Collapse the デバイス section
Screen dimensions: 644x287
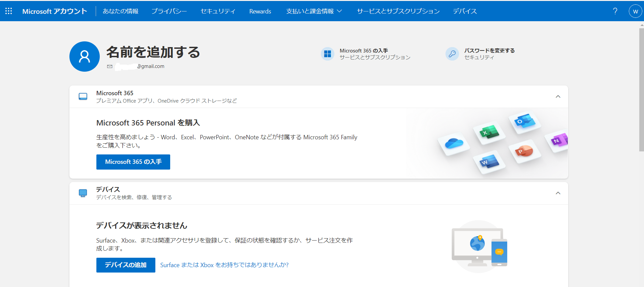coord(558,193)
